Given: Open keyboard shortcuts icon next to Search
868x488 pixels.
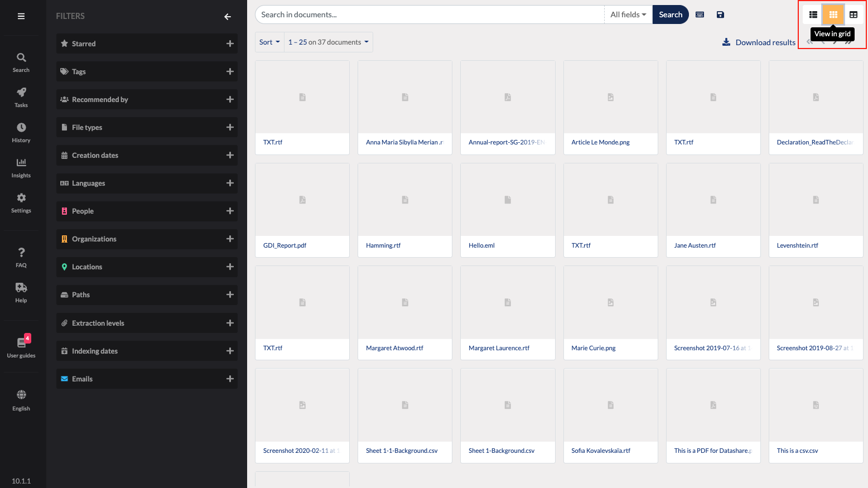Looking at the screenshot, I should tap(700, 15).
